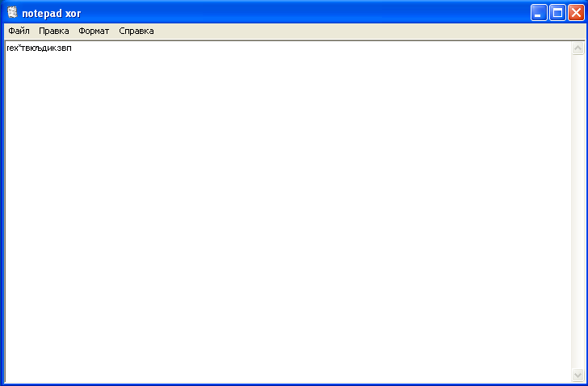The height and width of the screenshot is (386, 588).
Task: Maximize the notepad xor window
Action: point(557,13)
